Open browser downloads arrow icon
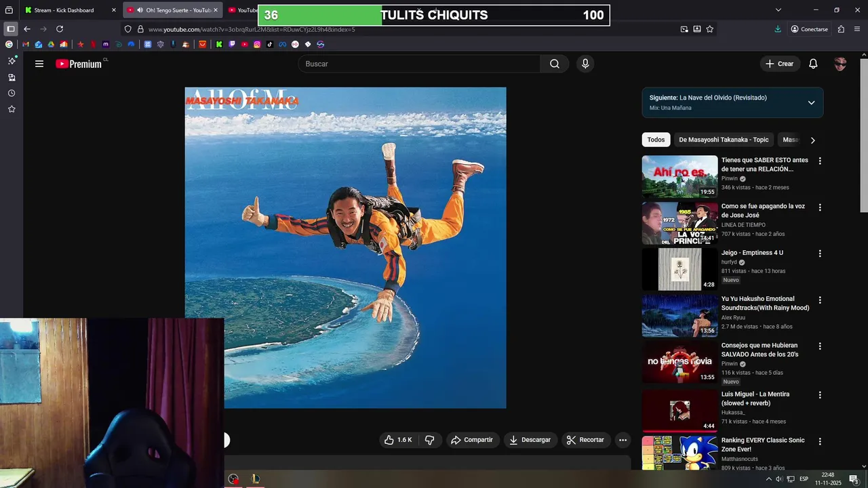Image resolution: width=868 pixels, height=488 pixels. click(778, 29)
